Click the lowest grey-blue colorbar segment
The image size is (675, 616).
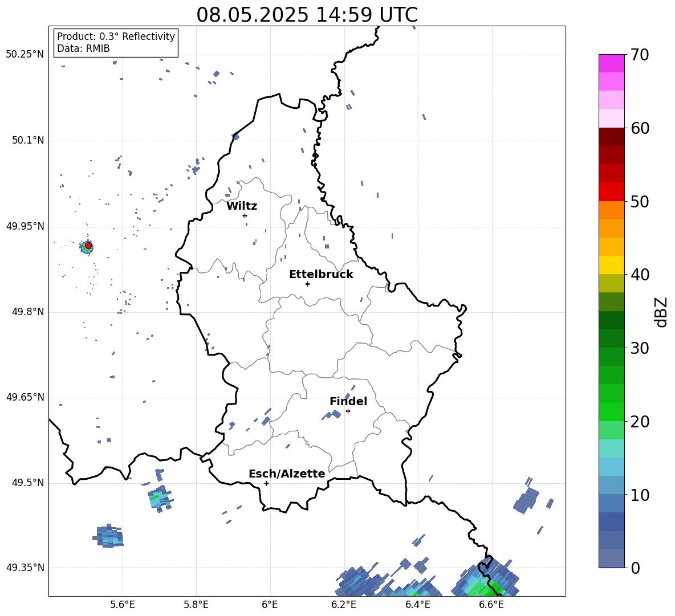click(611, 558)
